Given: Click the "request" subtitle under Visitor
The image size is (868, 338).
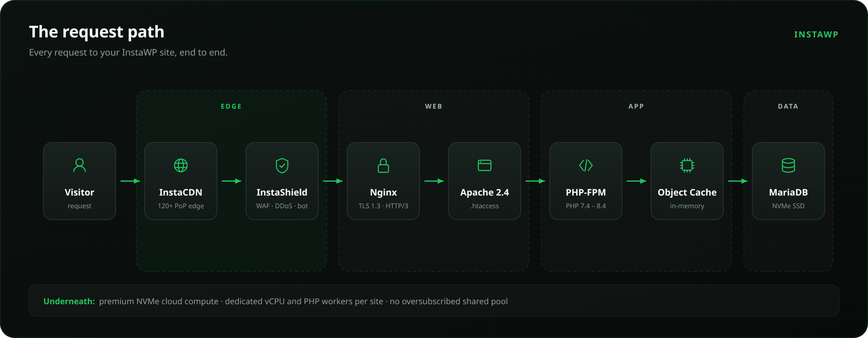Looking at the screenshot, I should (80, 206).
